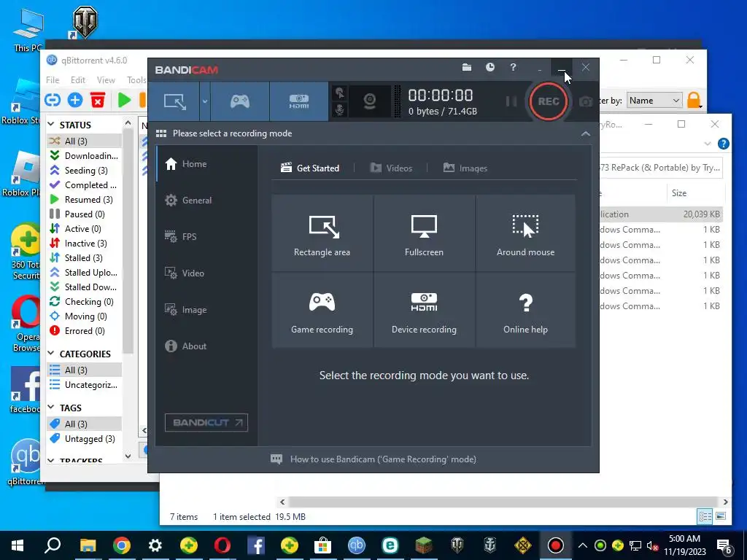Open Windows Start menu
Screen dimensions: 747x560
coord(18,545)
